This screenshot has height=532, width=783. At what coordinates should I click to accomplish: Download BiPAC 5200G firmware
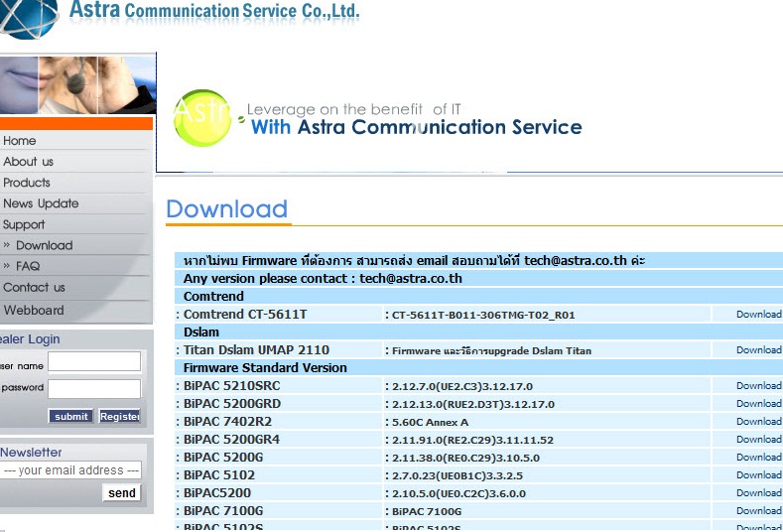pyautogui.click(x=758, y=458)
